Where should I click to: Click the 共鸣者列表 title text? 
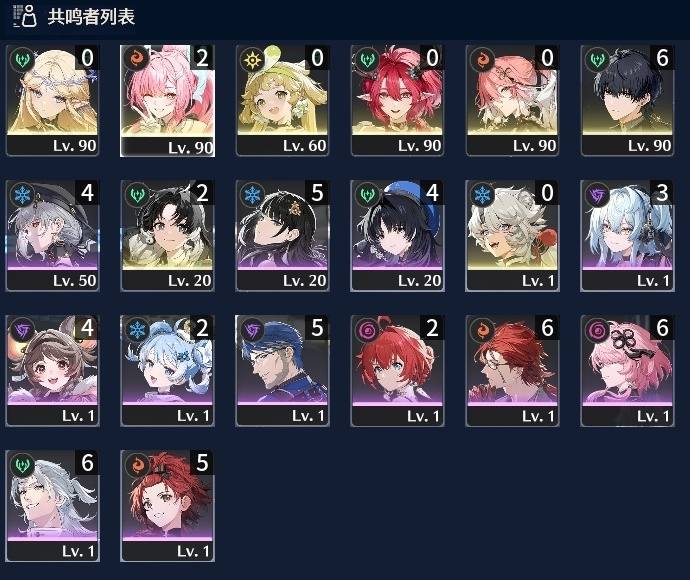point(91,17)
